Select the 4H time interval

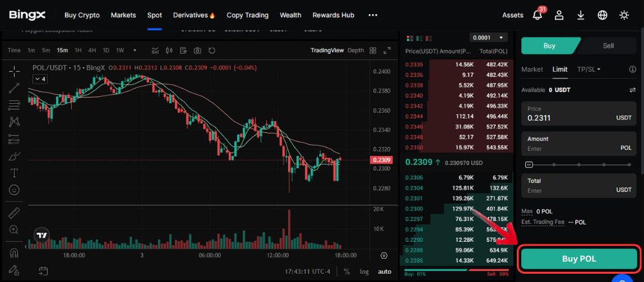coord(92,50)
